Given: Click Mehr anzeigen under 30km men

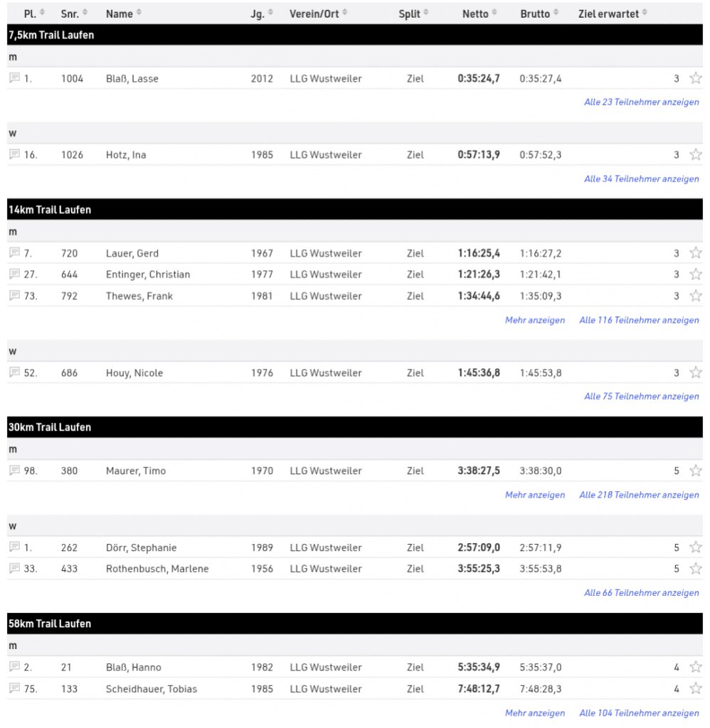Looking at the screenshot, I should pyautogui.click(x=535, y=495).
